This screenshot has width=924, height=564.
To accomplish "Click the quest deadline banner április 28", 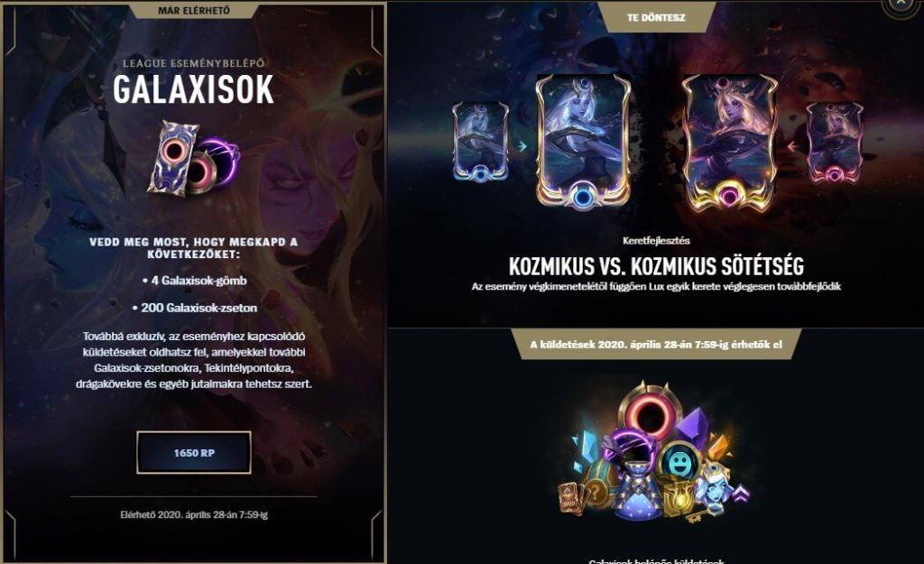I will point(656,344).
